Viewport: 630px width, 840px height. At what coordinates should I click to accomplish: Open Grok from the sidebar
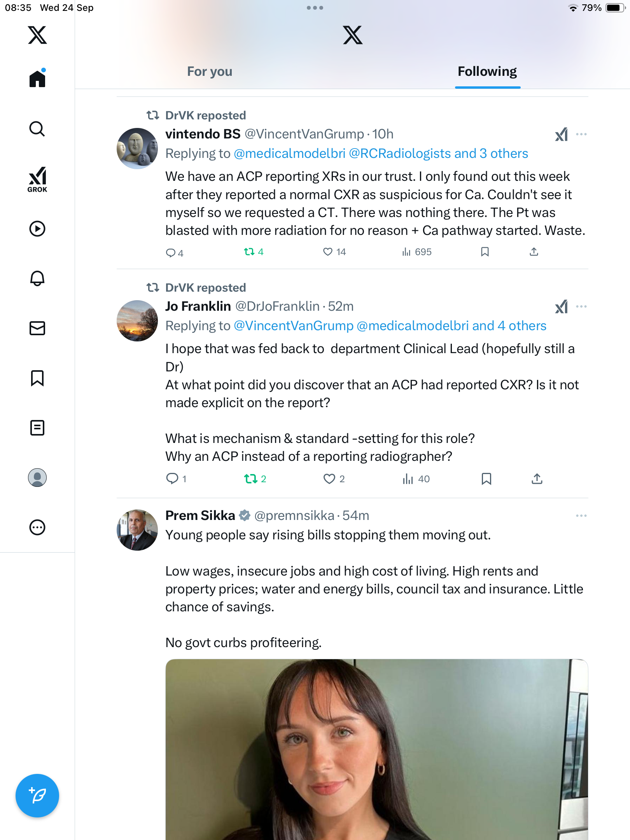click(x=37, y=179)
